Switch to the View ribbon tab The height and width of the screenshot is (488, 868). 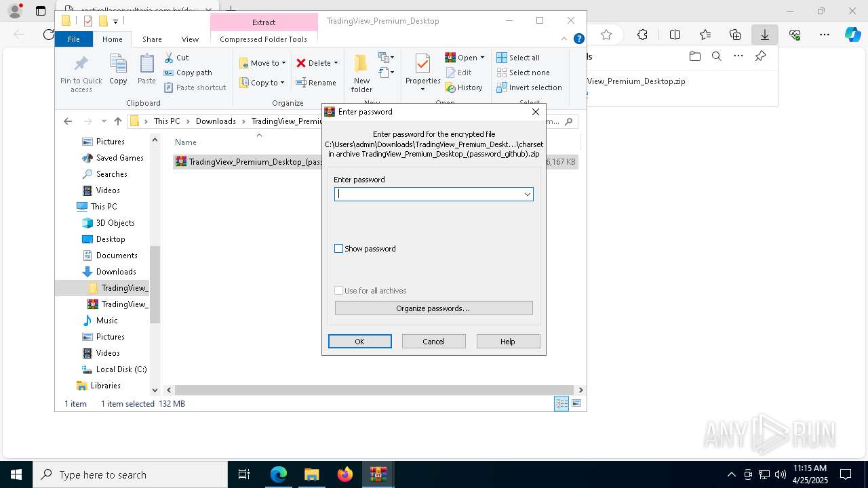tap(190, 39)
